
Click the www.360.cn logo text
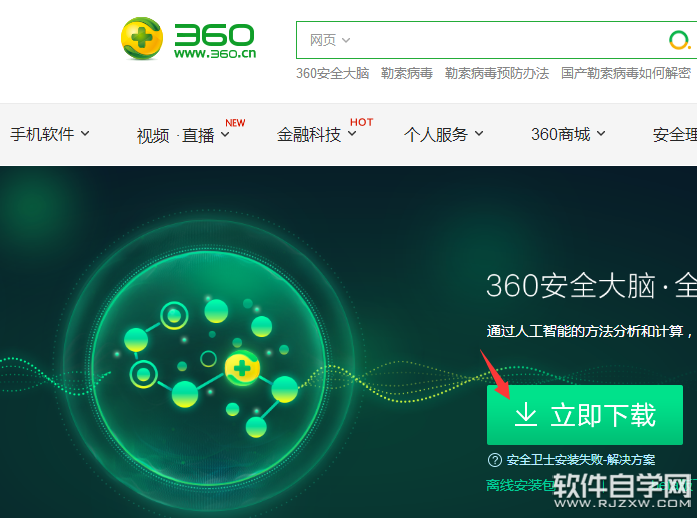point(215,54)
